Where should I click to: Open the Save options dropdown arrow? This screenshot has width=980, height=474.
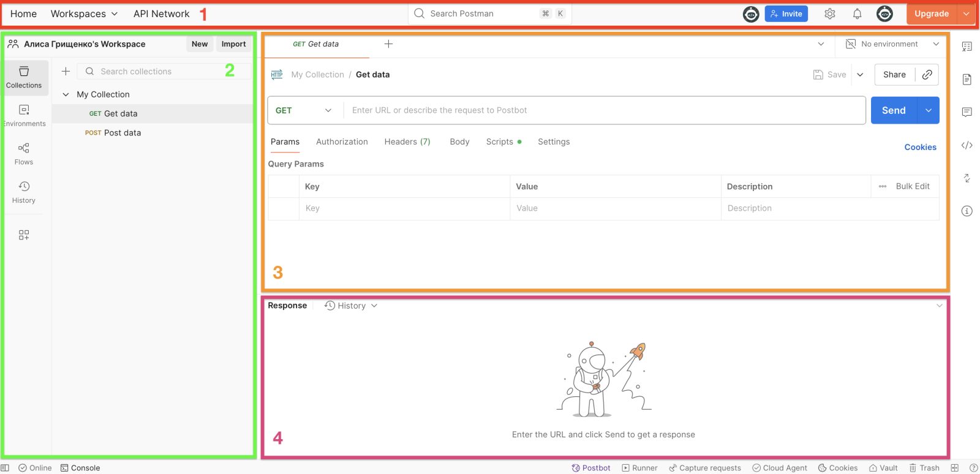[x=860, y=75]
